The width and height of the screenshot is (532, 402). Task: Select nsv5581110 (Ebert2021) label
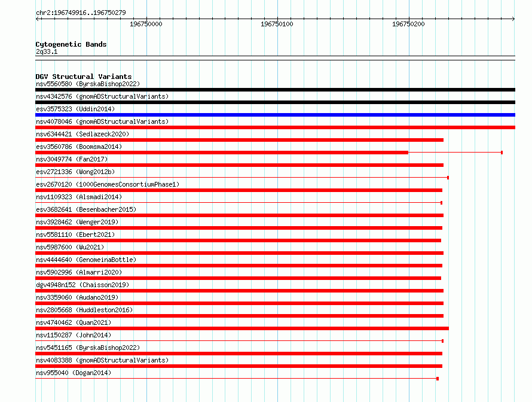pyautogui.click(x=75, y=234)
